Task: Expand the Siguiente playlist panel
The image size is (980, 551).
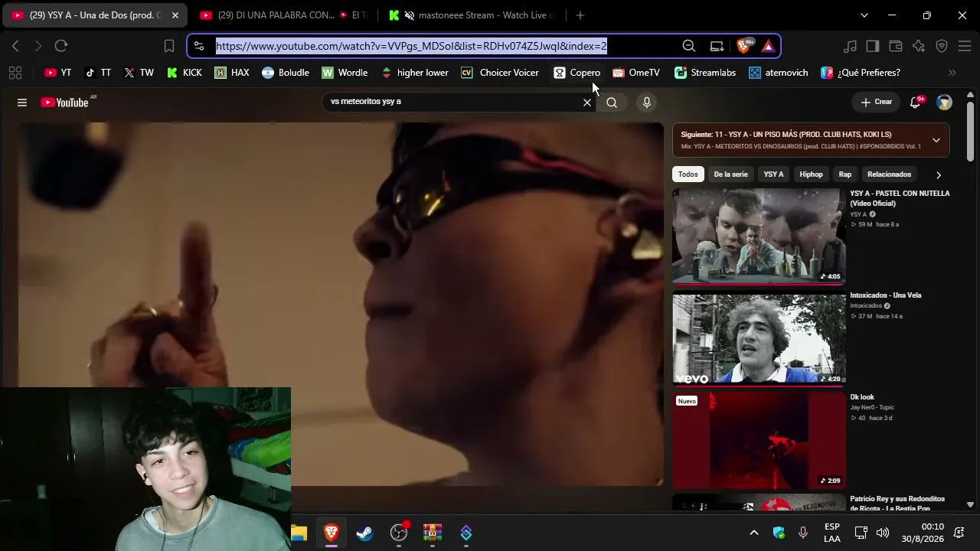Action: (936, 140)
